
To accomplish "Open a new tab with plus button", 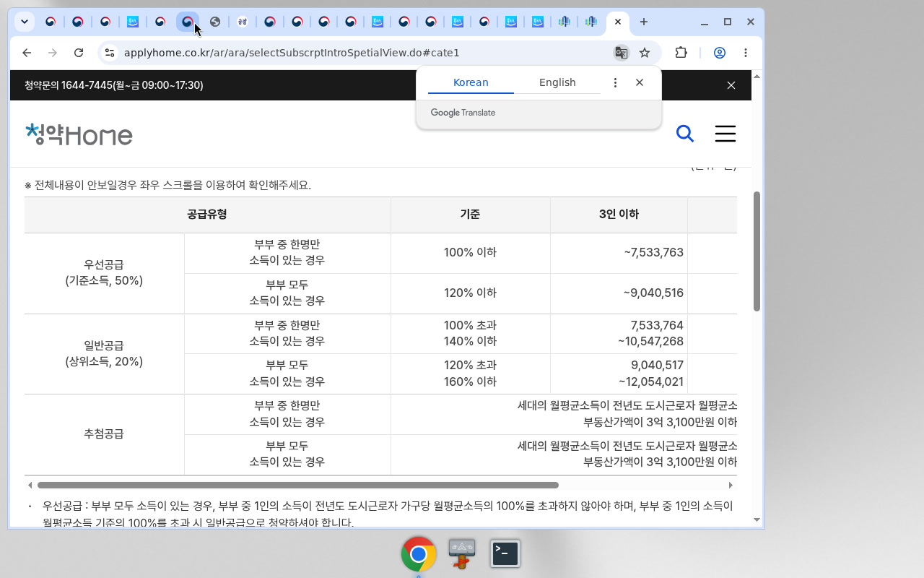I will click(x=644, y=22).
